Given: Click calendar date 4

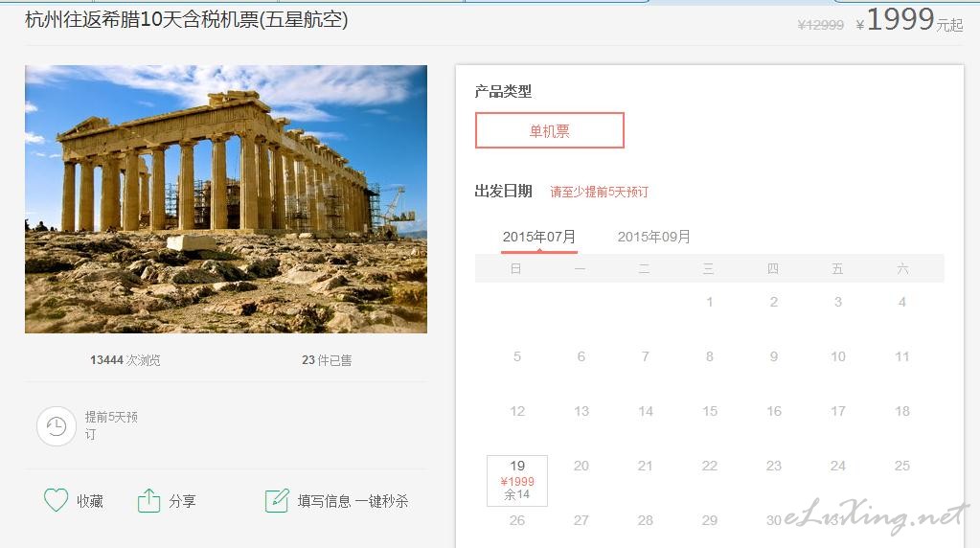Looking at the screenshot, I should 901,302.
